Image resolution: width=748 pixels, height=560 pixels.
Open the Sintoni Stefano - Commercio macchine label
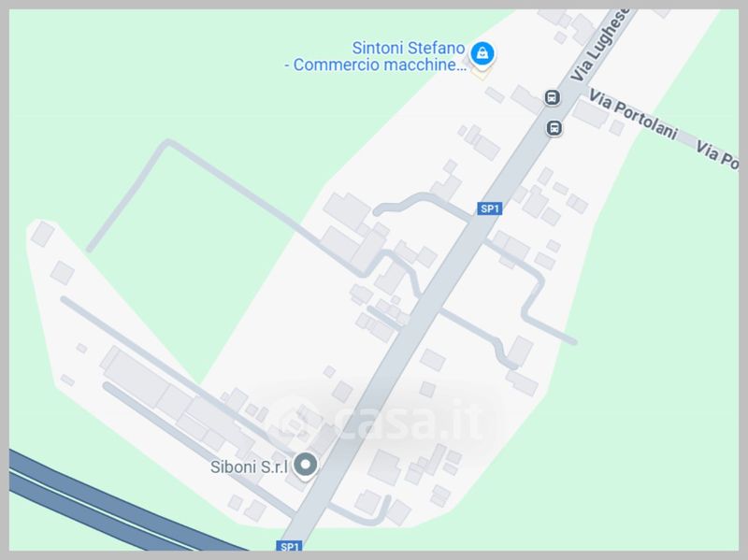[376, 56]
